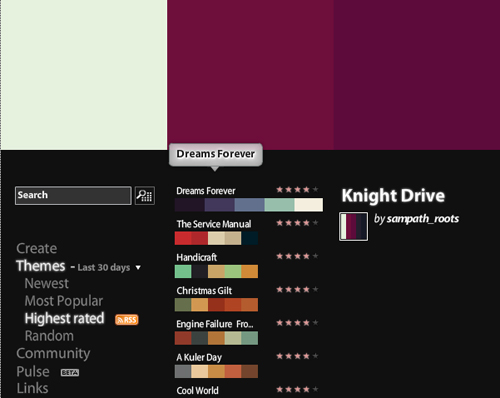
Task: Click Dreams Forever star rating
Action: pyautogui.click(x=297, y=190)
